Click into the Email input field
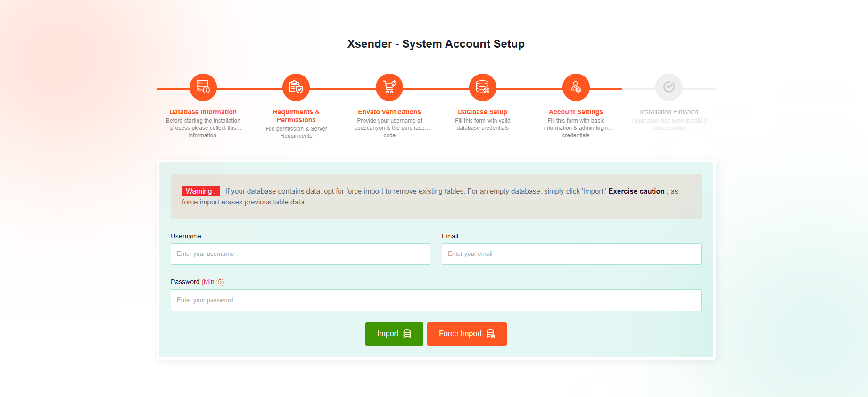Image resolution: width=868 pixels, height=397 pixels. (571, 254)
